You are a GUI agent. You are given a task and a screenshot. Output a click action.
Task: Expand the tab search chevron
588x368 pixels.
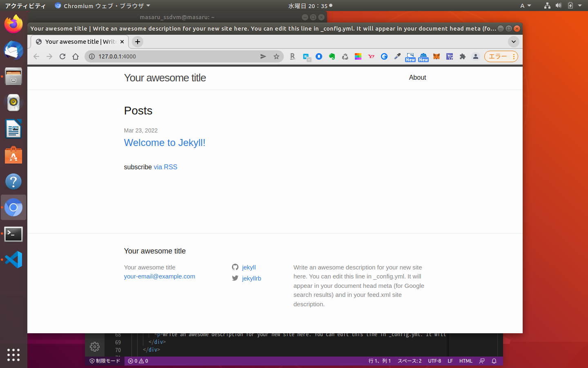[x=514, y=42]
